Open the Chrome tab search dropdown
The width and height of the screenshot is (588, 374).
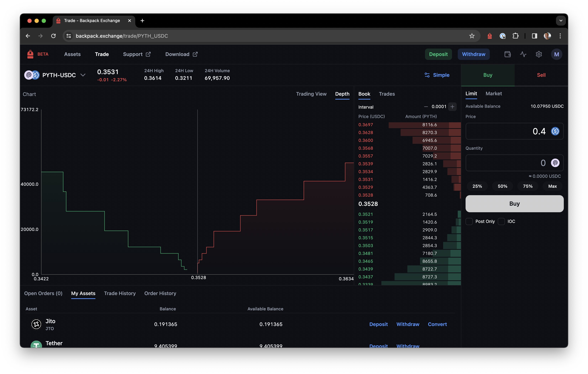pos(561,21)
